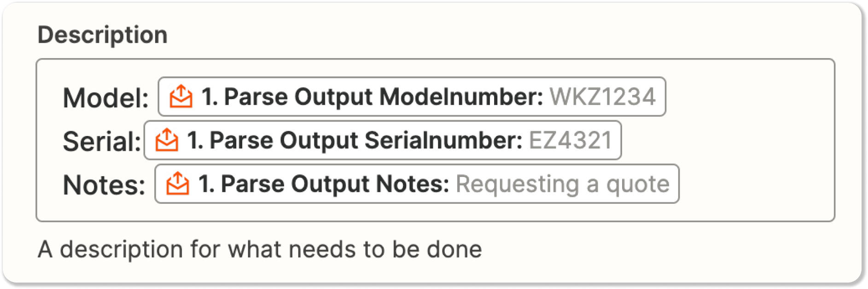Select the Parse Output Notes label text

coord(324,184)
